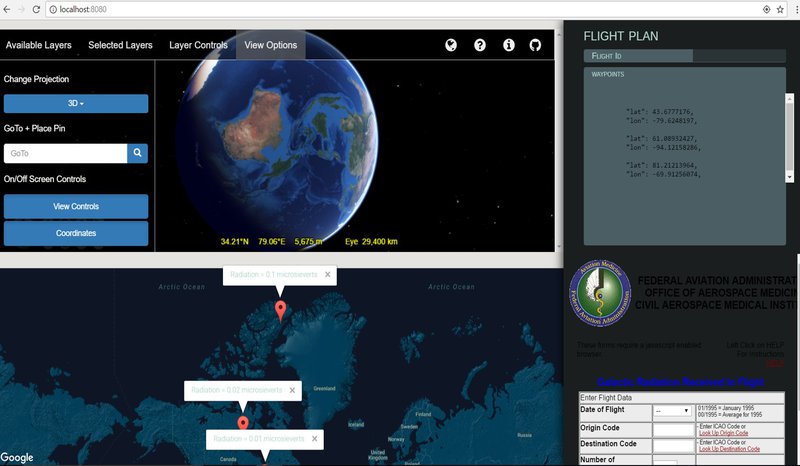Expand the Date of Flight dropdown

[x=671, y=411]
